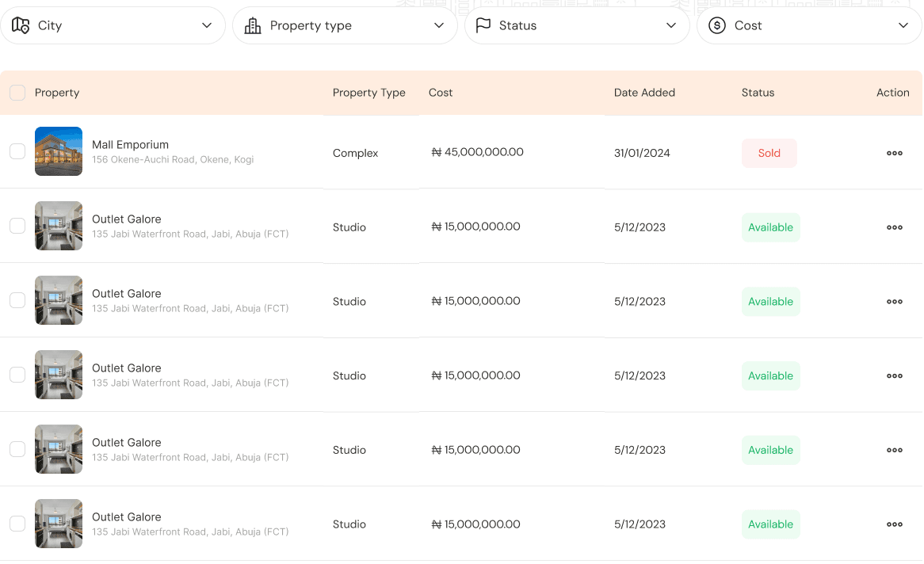This screenshot has width=924, height=564.
Task: Open the three-dot menu for last Outlet Galore row
Action: click(895, 524)
